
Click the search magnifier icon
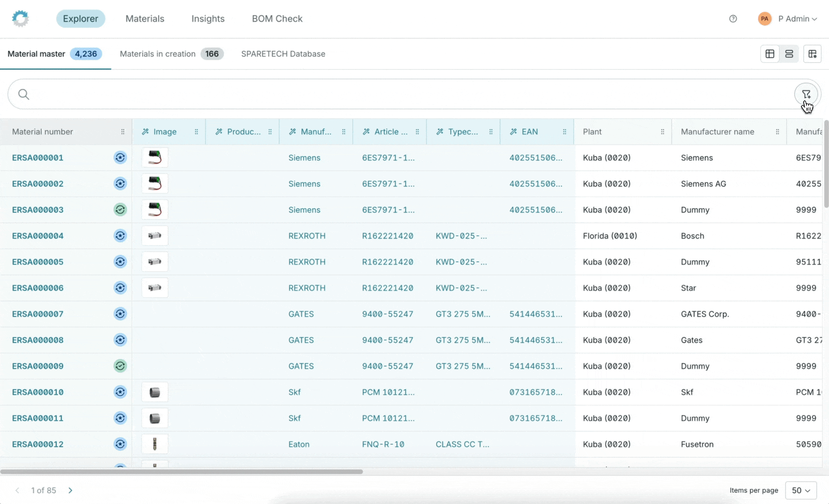[x=24, y=94]
